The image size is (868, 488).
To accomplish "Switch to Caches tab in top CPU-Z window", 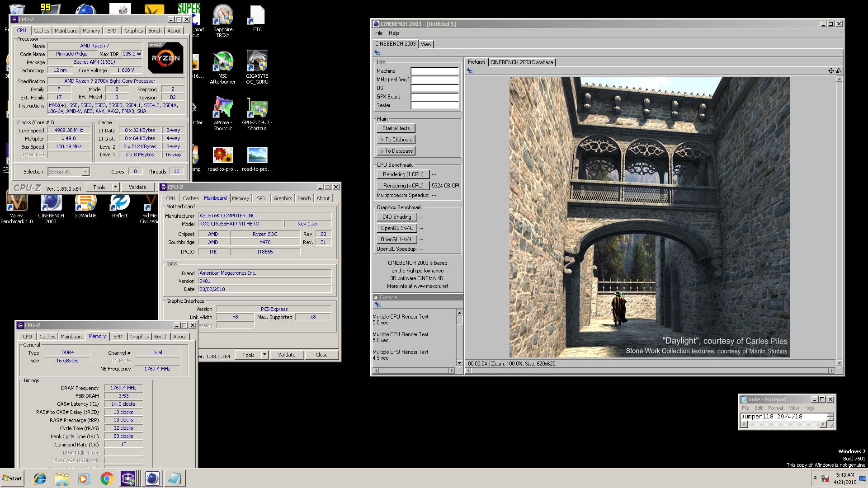I will point(42,31).
